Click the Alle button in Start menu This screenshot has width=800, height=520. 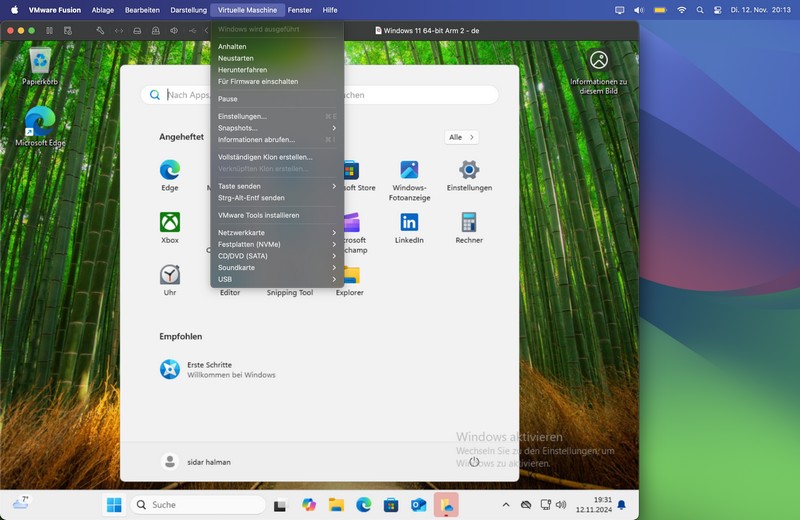(x=462, y=137)
